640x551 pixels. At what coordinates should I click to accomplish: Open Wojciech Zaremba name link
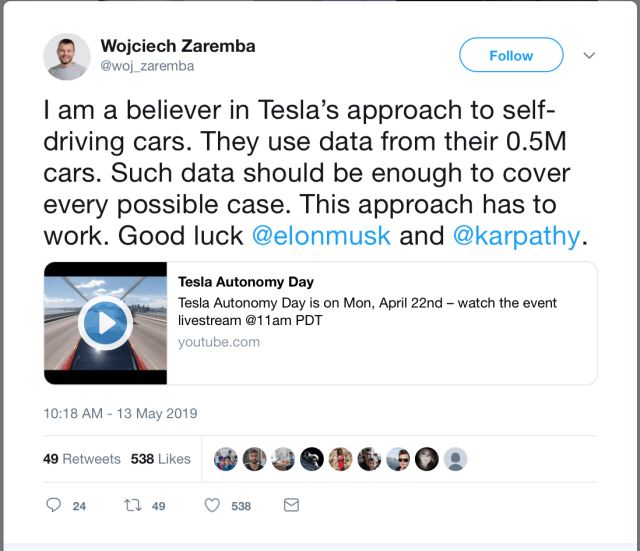[x=176, y=46]
